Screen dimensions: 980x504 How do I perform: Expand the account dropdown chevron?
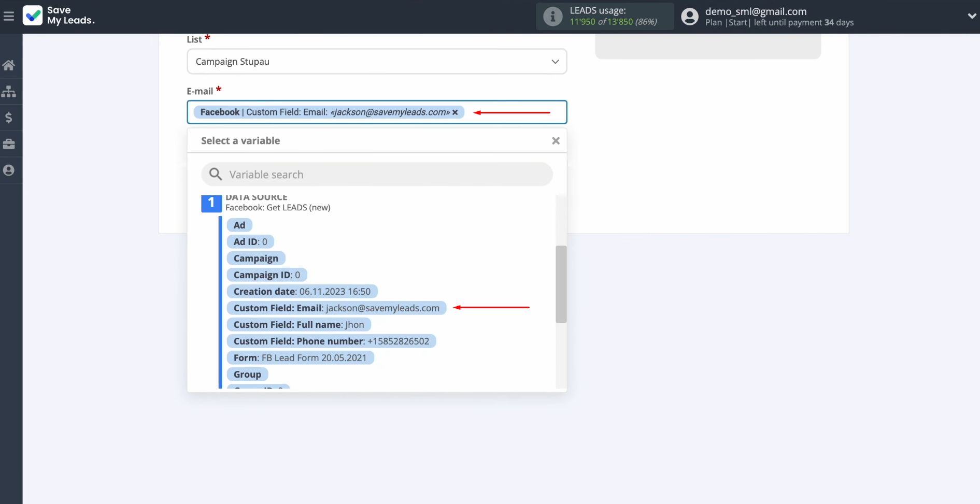coord(972,17)
